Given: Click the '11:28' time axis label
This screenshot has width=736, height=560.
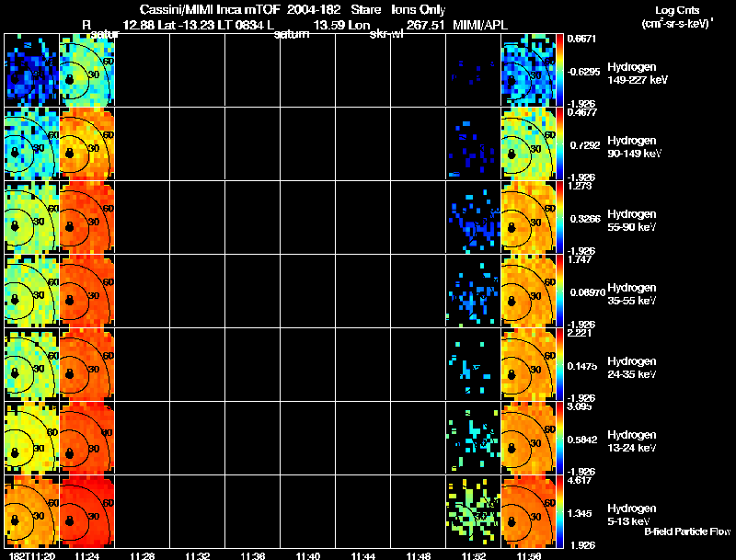Looking at the screenshot, I should coord(143,555).
